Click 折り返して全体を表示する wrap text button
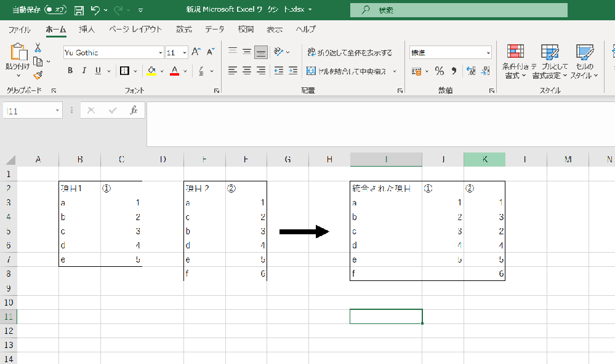 pyautogui.click(x=349, y=53)
